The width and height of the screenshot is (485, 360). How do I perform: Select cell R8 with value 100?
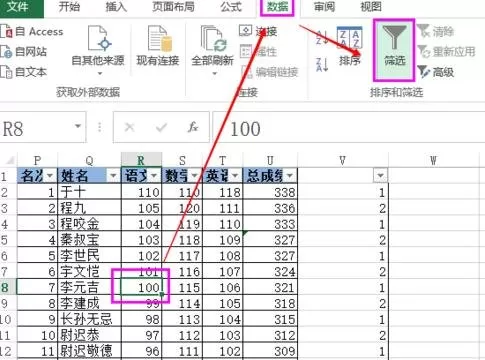(141, 287)
